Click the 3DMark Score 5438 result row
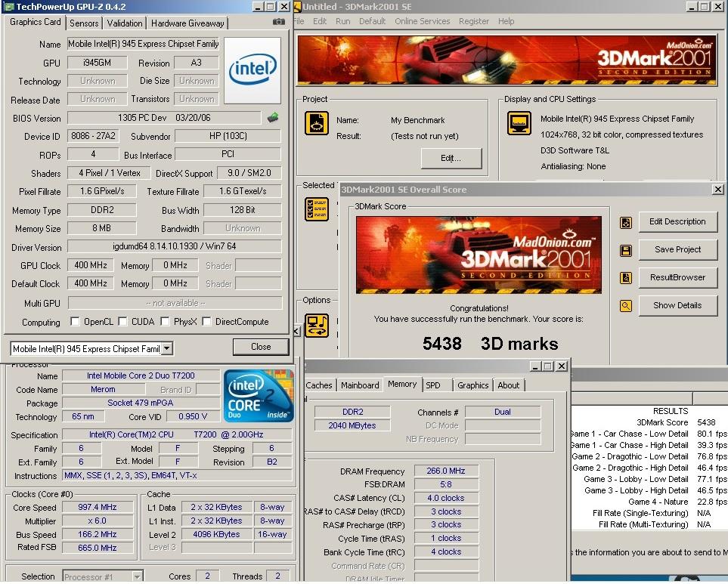This screenshot has height=584, width=728. tap(650, 422)
